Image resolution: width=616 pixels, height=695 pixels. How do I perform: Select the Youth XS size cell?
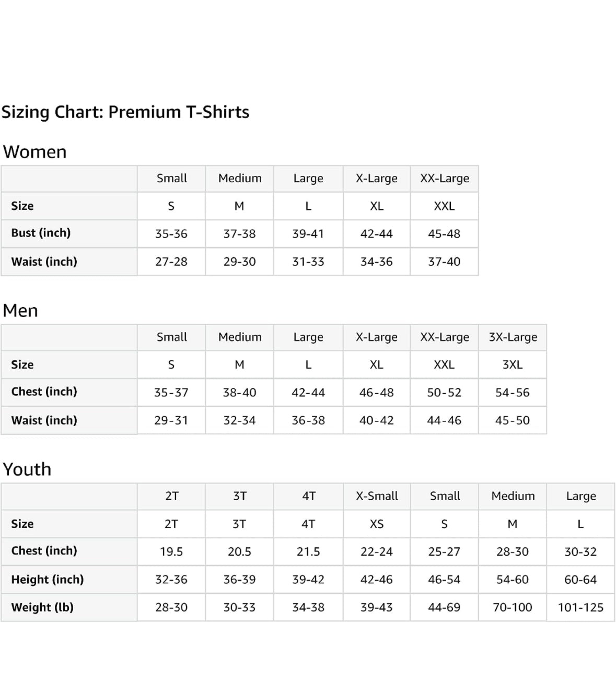[377, 524]
